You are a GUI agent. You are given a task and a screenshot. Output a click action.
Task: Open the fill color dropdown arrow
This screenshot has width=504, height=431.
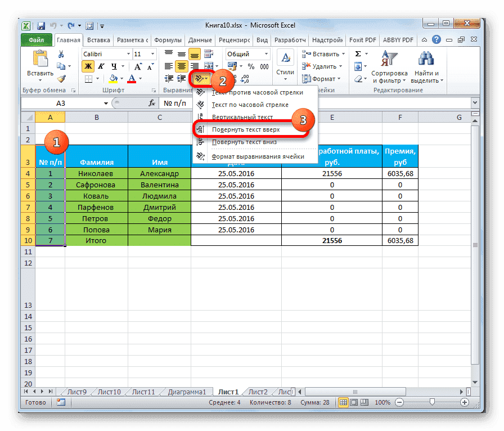tap(122, 79)
